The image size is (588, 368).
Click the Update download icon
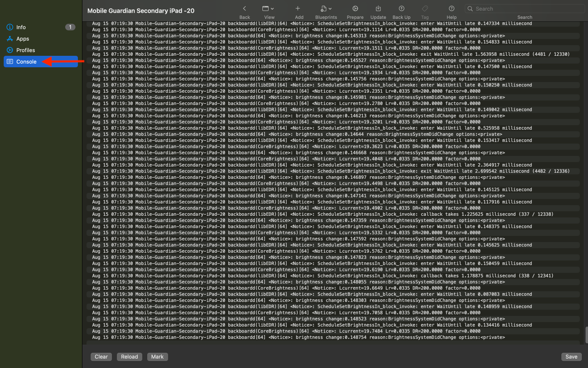[x=378, y=9]
